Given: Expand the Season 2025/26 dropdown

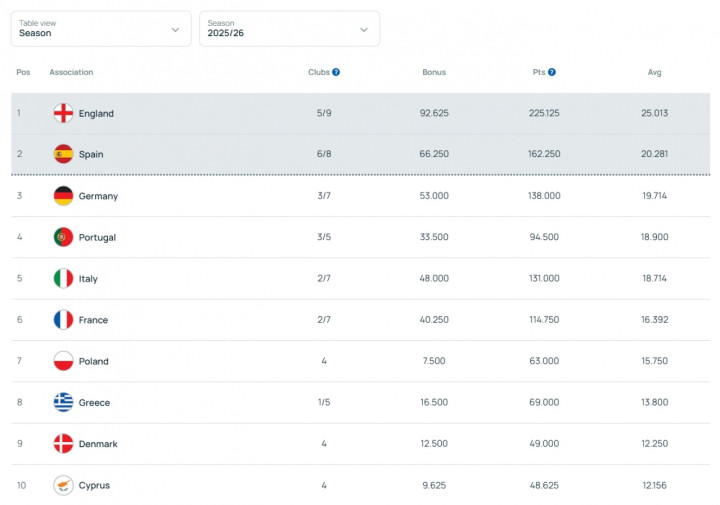Looking at the screenshot, I should (x=289, y=28).
